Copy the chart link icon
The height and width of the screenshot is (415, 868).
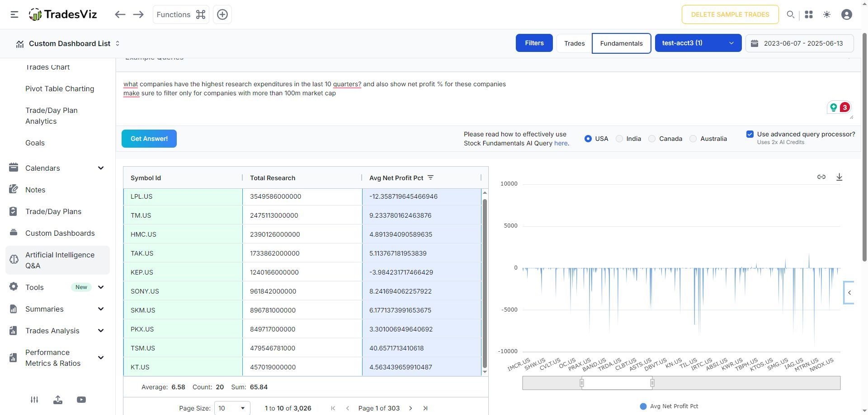pyautogui.click(x=821, y=177)
